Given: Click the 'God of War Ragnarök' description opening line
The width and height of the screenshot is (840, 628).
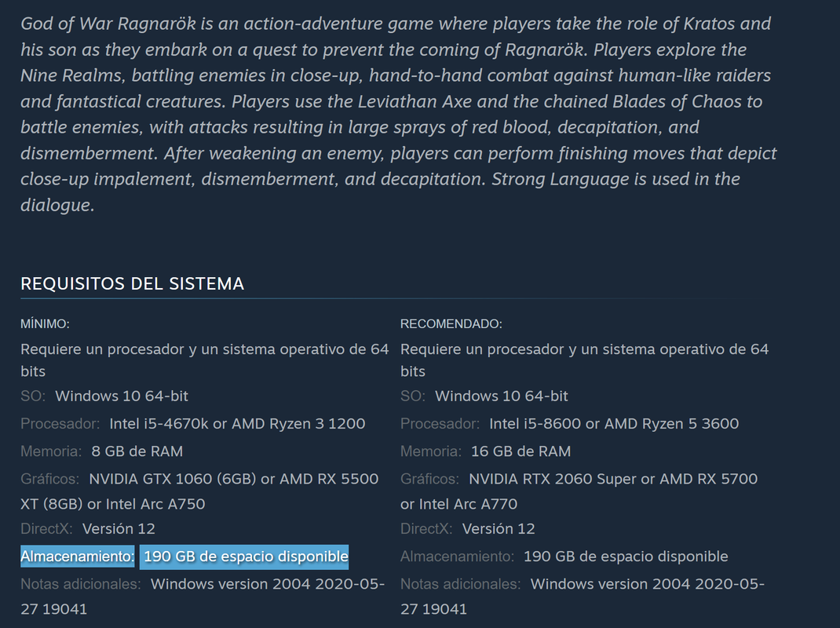Looking at the screenshot, I should (396, 24).
